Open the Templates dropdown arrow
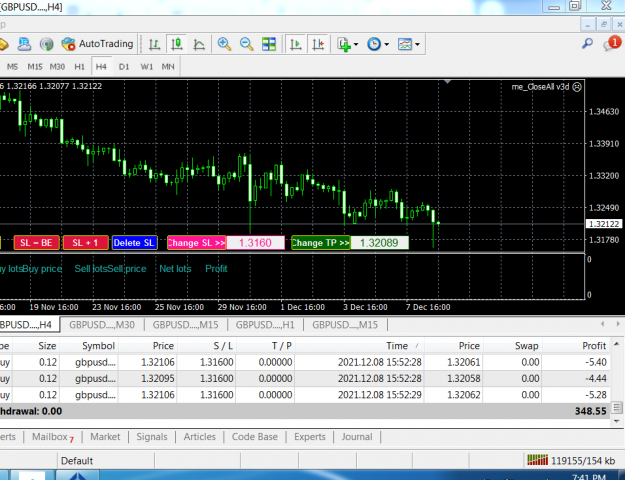 [x=417, y=44]
